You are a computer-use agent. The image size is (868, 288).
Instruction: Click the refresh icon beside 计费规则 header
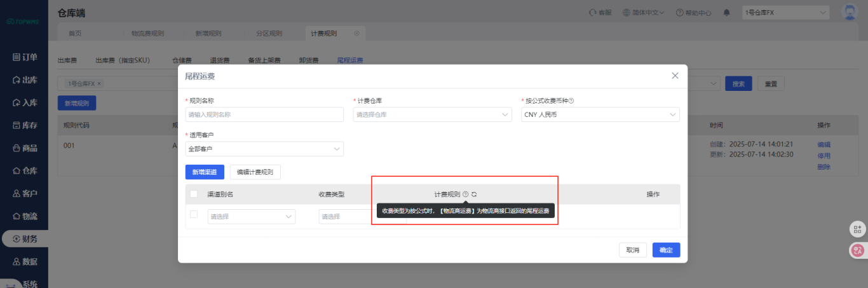(x=474, y=195)
